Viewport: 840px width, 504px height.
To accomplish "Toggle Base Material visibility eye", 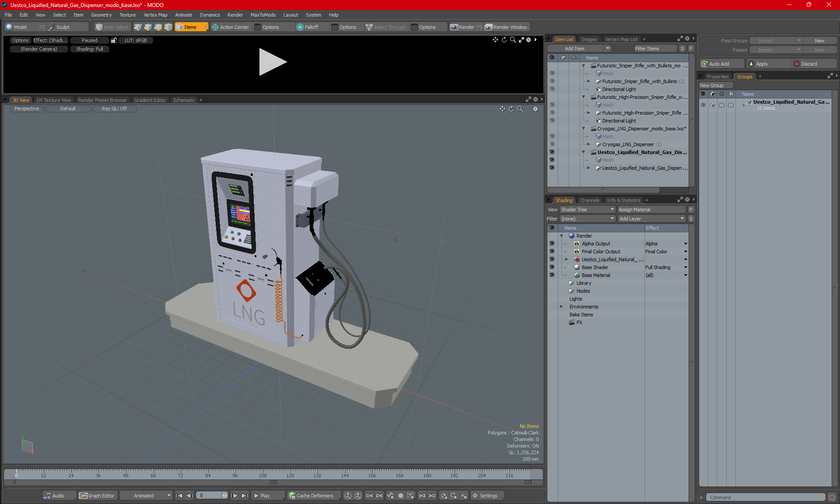I will pyautogui.click(x=552, y=275).
